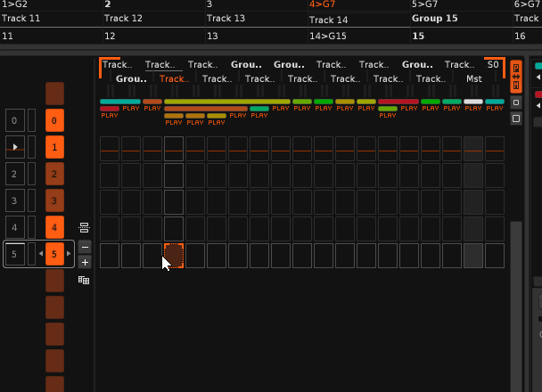Image resolution: width=542 pixels, height=392 pixels.
Task: Select sequence position 1 with the play marker
Action: pos(15,147)
